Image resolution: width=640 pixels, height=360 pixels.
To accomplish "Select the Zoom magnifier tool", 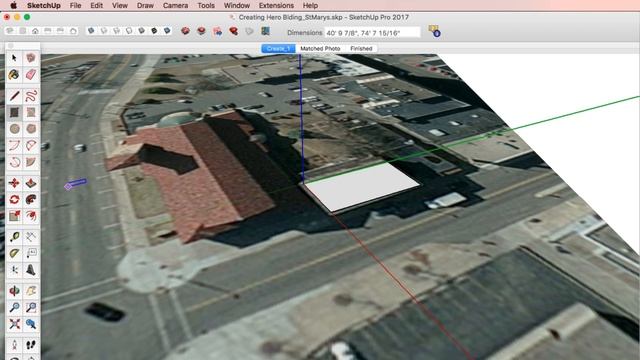I will (x=14, y=307).
